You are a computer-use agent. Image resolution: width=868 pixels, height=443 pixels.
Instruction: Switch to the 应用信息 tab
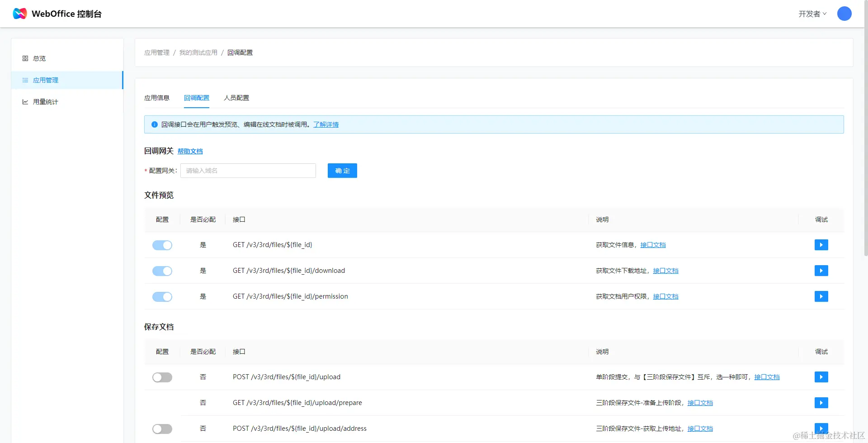point(157,98)
